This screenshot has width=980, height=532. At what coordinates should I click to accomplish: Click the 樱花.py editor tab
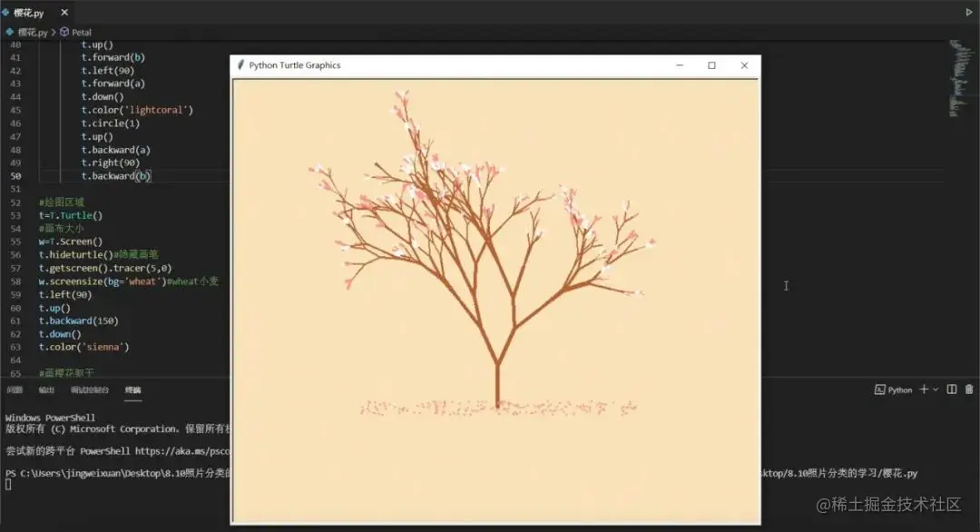pyautogui.click(x=30, y=13)
